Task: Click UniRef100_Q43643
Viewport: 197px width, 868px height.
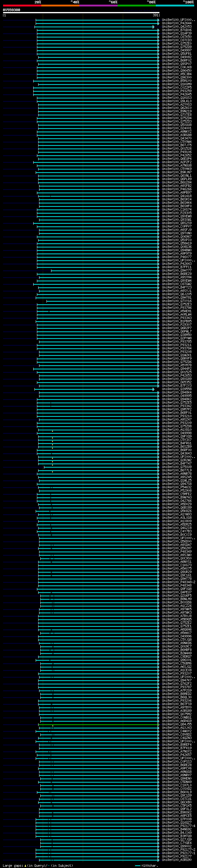Action: point(177,453)
